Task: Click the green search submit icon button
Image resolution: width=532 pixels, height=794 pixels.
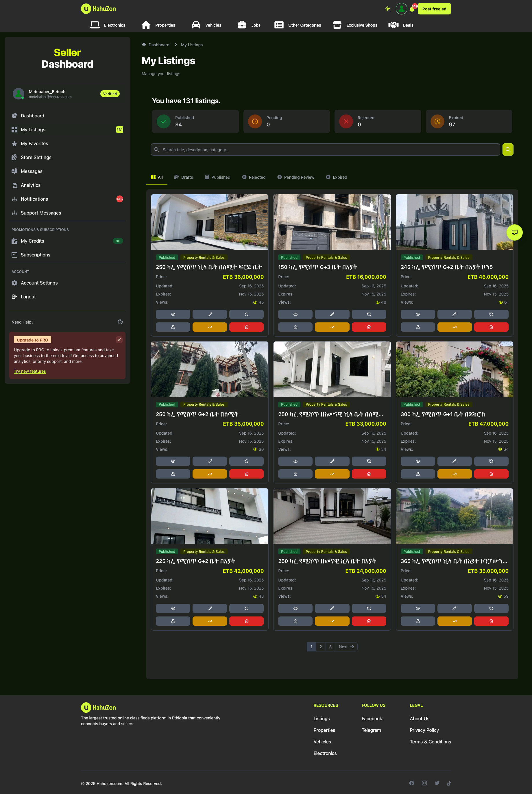Action: [508, 150]
